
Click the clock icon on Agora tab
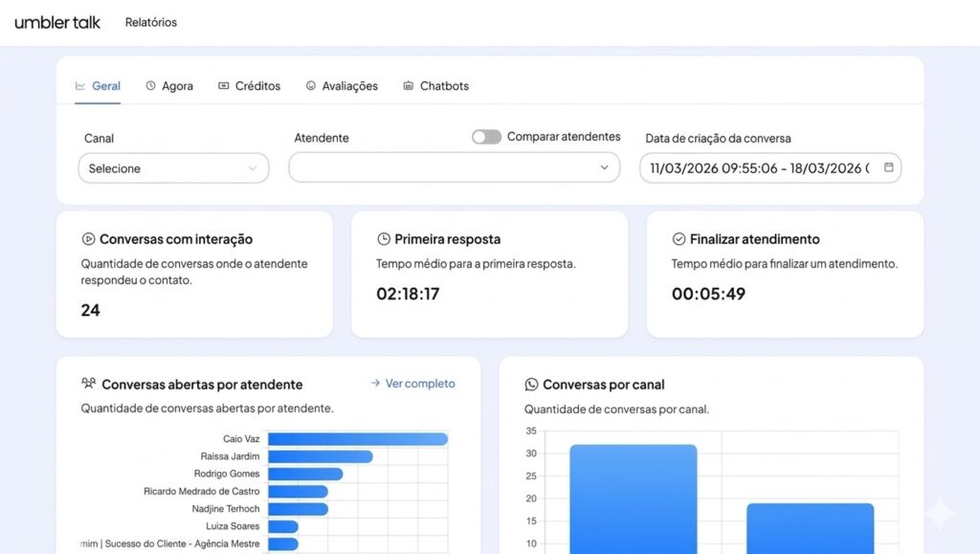click(150, 85)
